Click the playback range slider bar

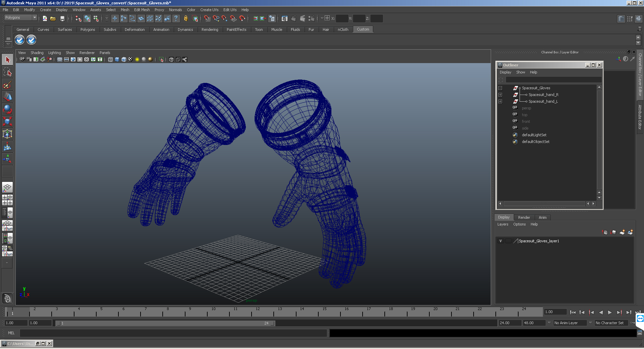click(165, 323)
